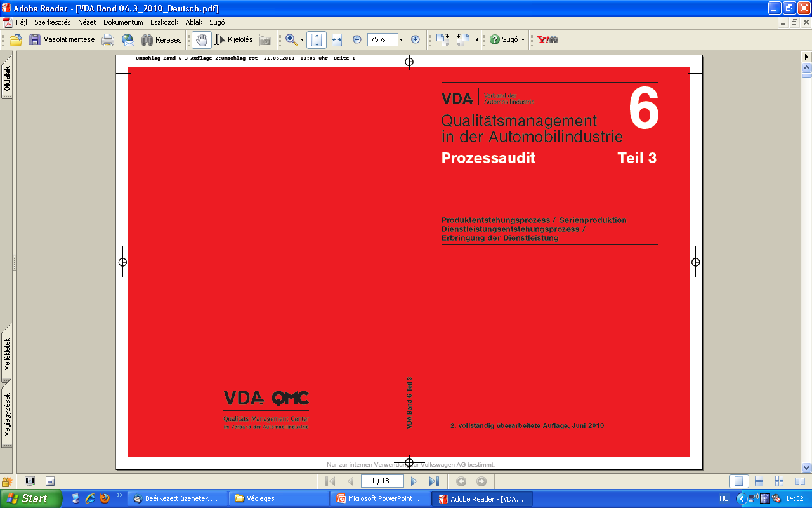This screenshot has width=812, height=508.
Task: Open the Nézet menu
Action: coord(87,22)
